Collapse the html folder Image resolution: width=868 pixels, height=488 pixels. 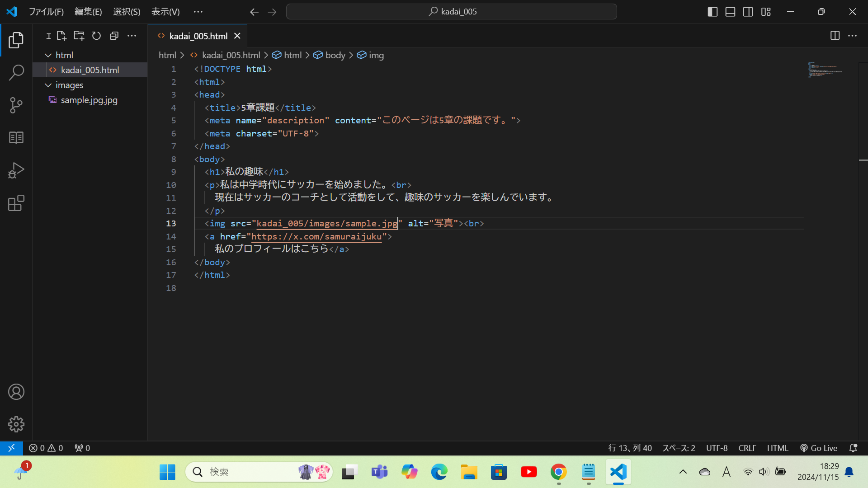point(48,55)
